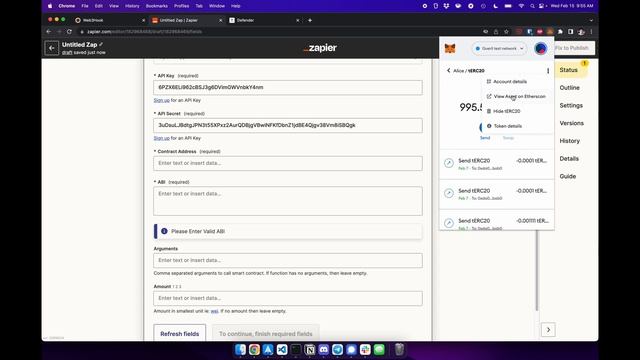The height and width of the screenshot is (360, 640).
Task: Click the API Secret input field
Action: pyautogui.click(x=288, y=125)
